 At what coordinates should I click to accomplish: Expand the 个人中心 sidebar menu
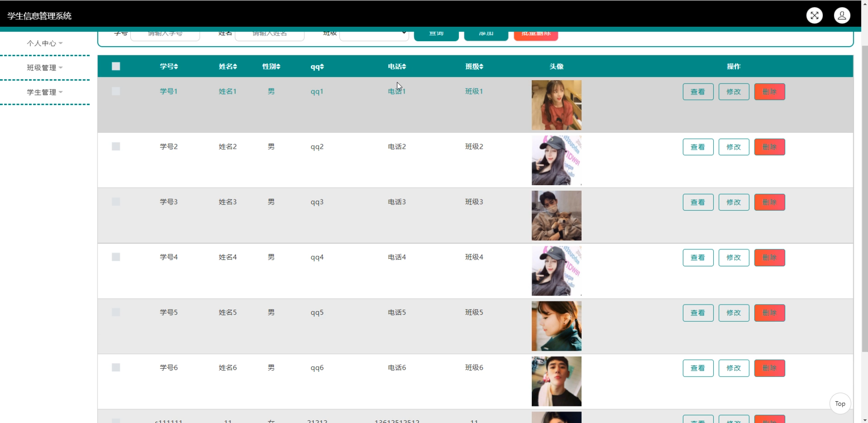point(45,43)
